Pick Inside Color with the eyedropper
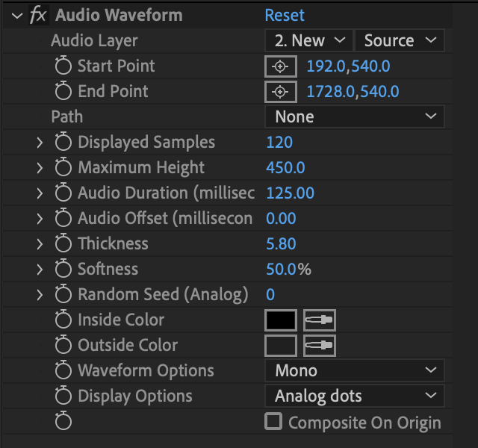This screenshot has width=478, height=448. tap(320, 320)
